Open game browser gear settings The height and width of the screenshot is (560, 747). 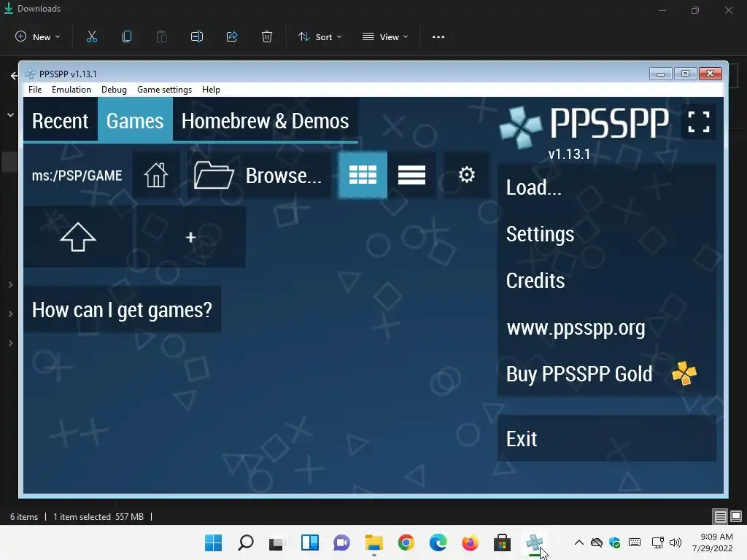[466, 175]
